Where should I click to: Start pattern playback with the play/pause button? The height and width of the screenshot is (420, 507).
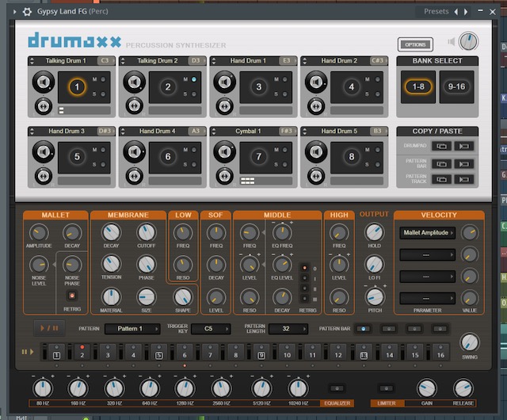tap(49, 328)
